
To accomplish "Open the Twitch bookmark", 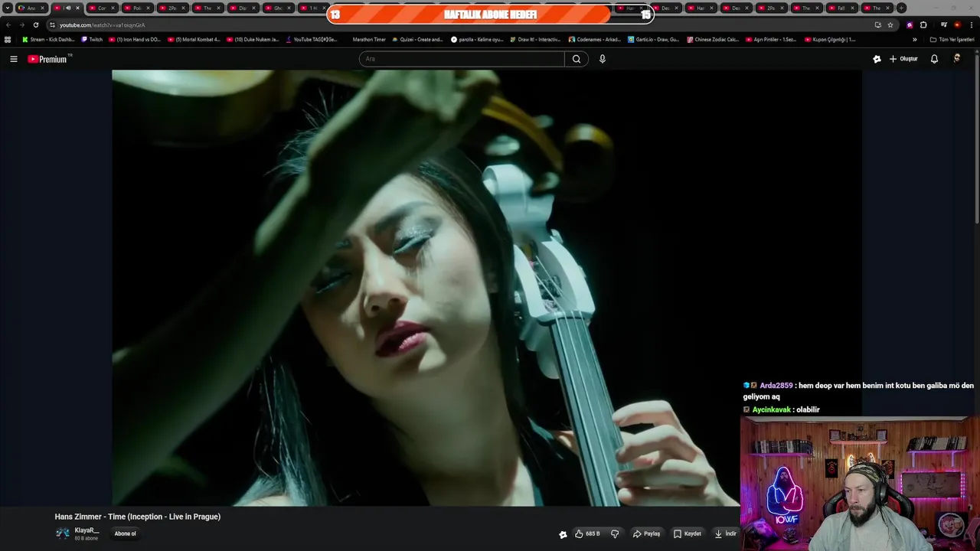I will [92, 40].
